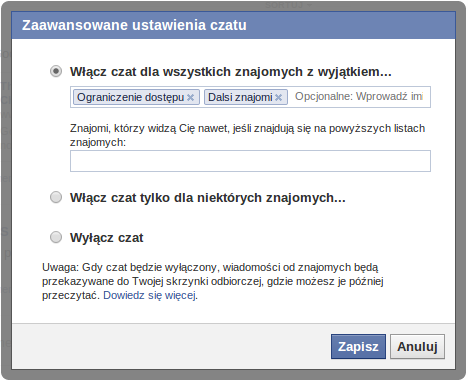Cancel the dialog with Anuluj
This screenshot has height=380, width=468.
coord(417,347)
